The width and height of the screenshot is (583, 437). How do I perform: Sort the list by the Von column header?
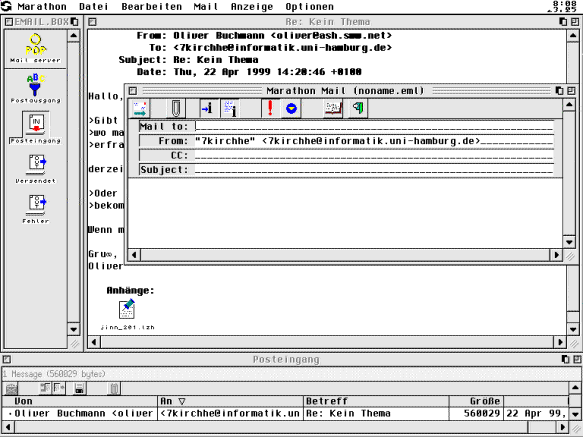[x=80, y=401]
